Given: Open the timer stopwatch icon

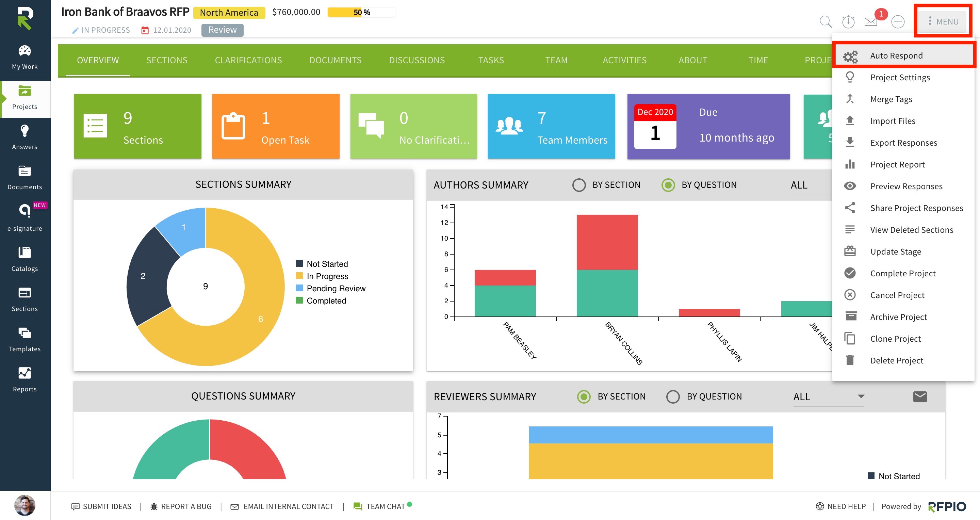Looking at the screenshot, I should (x=848, y=22).
